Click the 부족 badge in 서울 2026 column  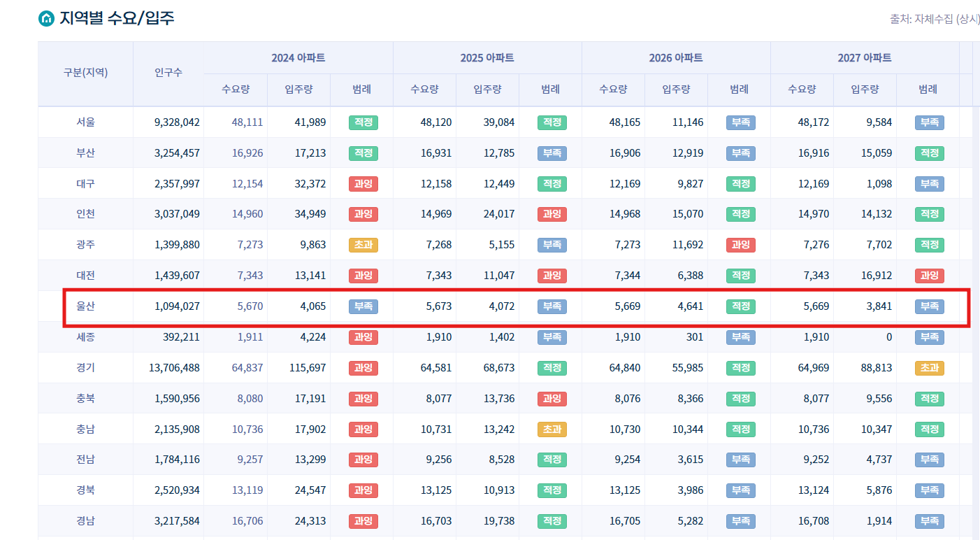[x=741, y=122]
